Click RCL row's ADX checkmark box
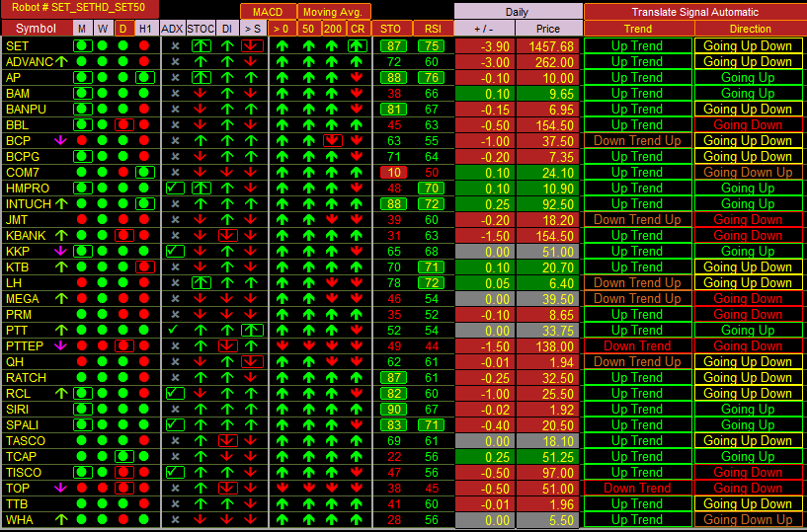 [x=175, y=394]
